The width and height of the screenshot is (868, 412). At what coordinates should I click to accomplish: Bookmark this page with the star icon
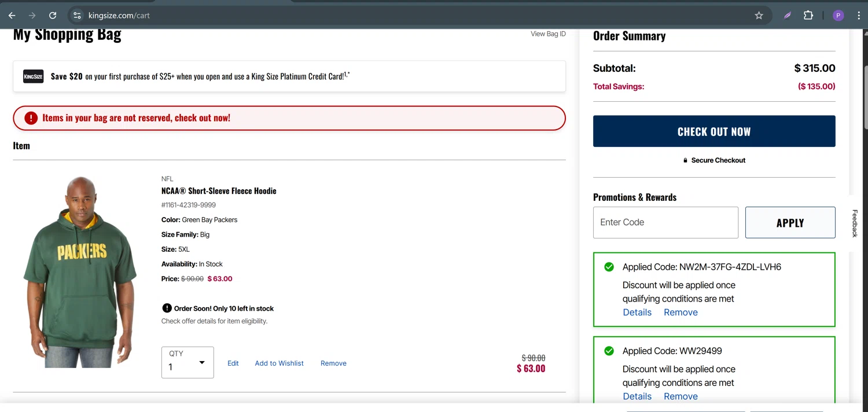[759, 16]
